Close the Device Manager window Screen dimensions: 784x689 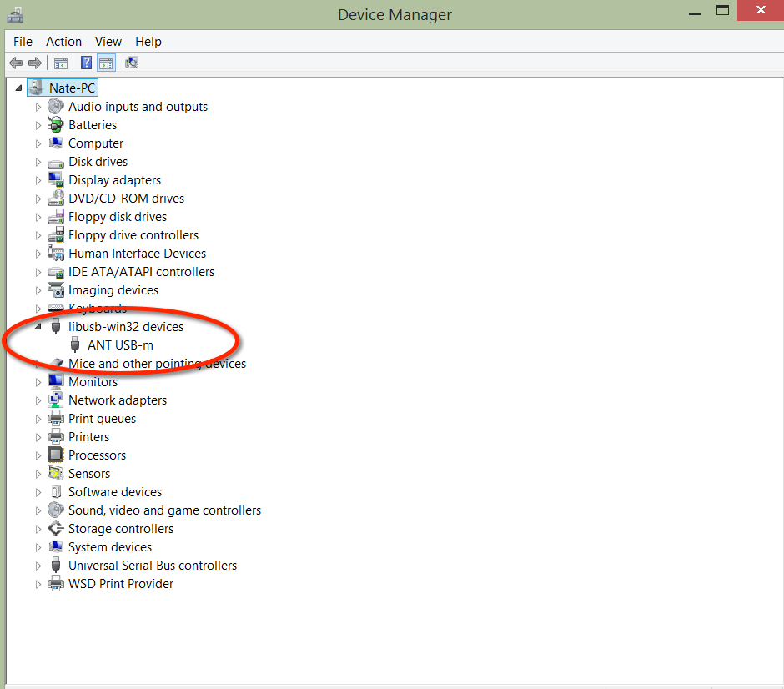(x=761, y=11)
